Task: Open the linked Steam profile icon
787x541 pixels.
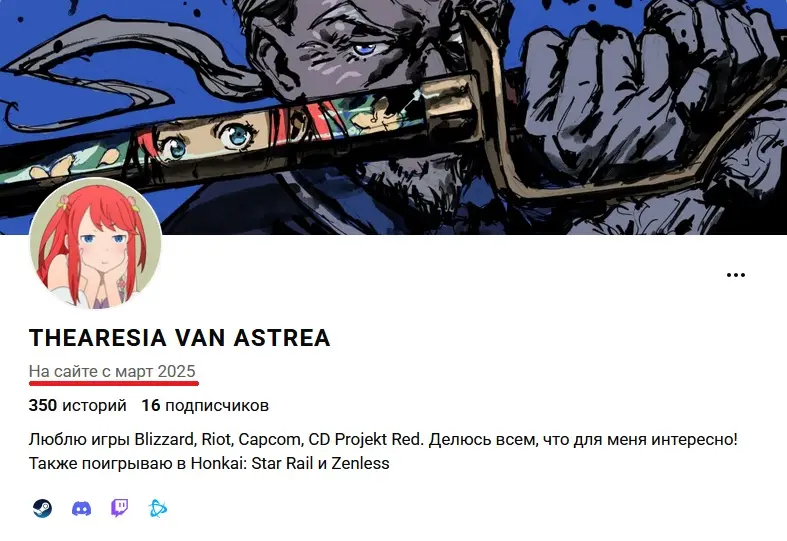Action: click(x=43, y=508)
